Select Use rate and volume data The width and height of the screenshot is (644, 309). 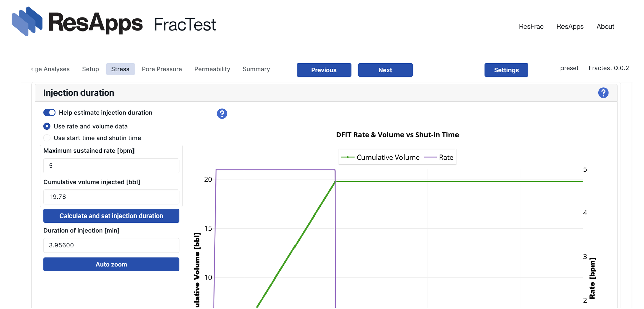tap(47, 126)
